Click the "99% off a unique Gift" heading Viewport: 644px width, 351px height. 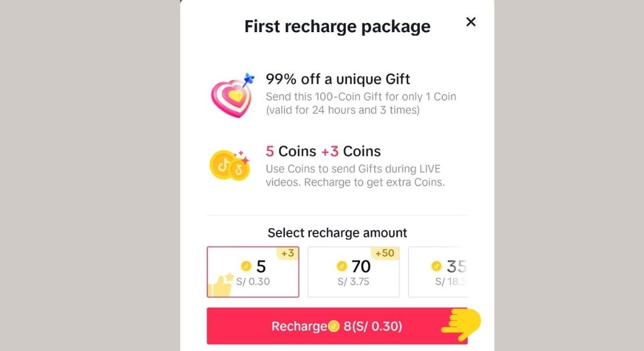[338, 79]
